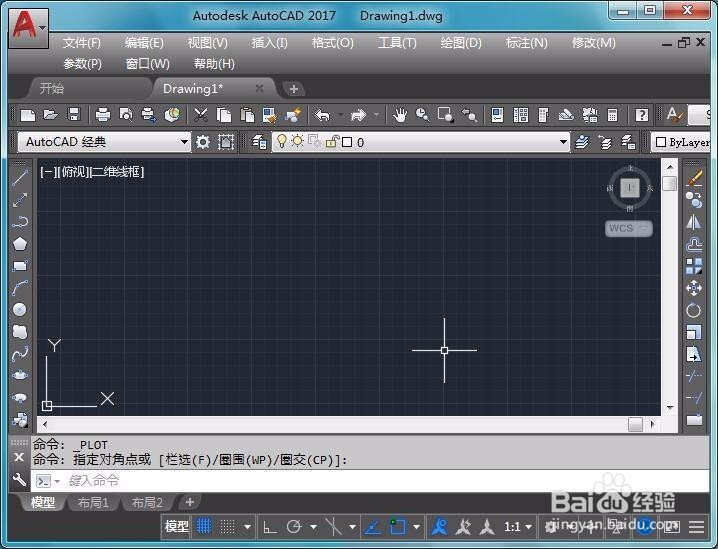Expand the layer list dropdown
This screenshot has width=718, height=549.
click(563, 142)
